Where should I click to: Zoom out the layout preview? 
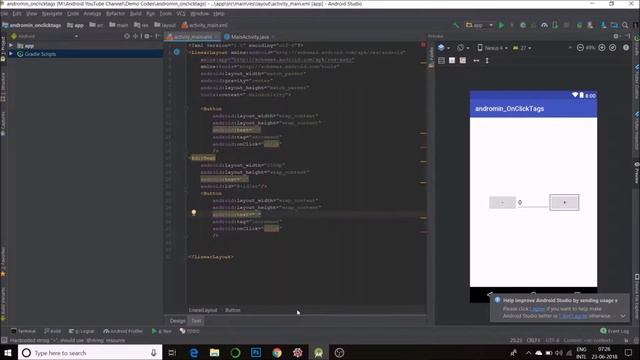coord(580,48)
